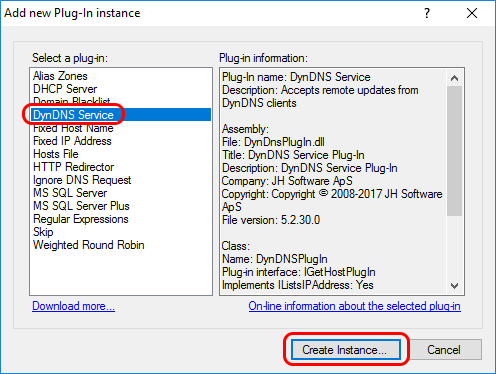
Task: Click the Plug-in interface: IGetHostPlugIn line
Action: pos(299,272)
